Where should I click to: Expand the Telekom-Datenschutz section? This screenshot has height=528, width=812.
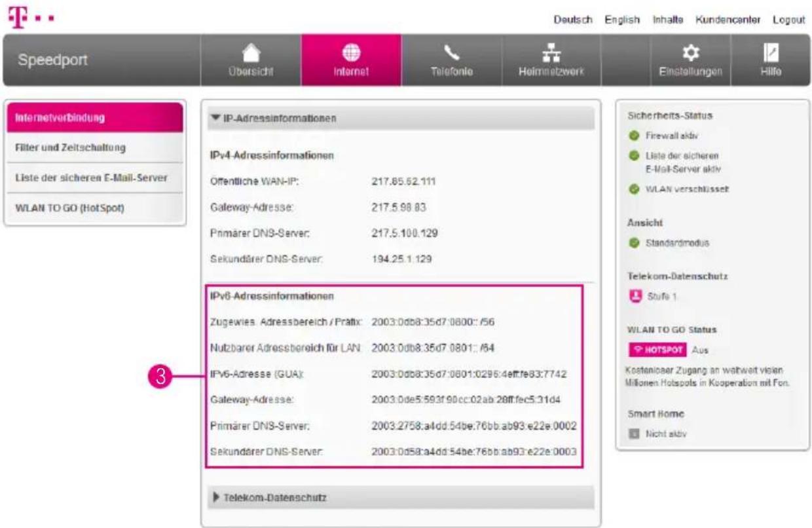click(401, 498)
